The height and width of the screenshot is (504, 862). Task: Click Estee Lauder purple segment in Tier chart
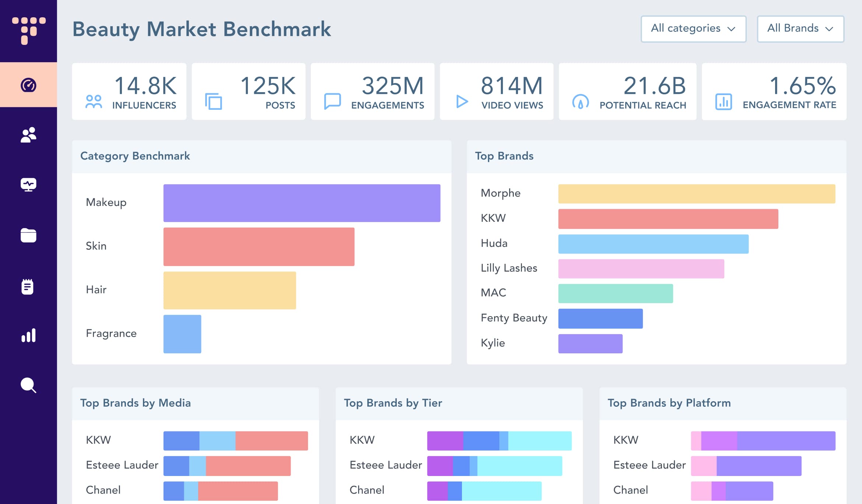[x=440, y=466]
